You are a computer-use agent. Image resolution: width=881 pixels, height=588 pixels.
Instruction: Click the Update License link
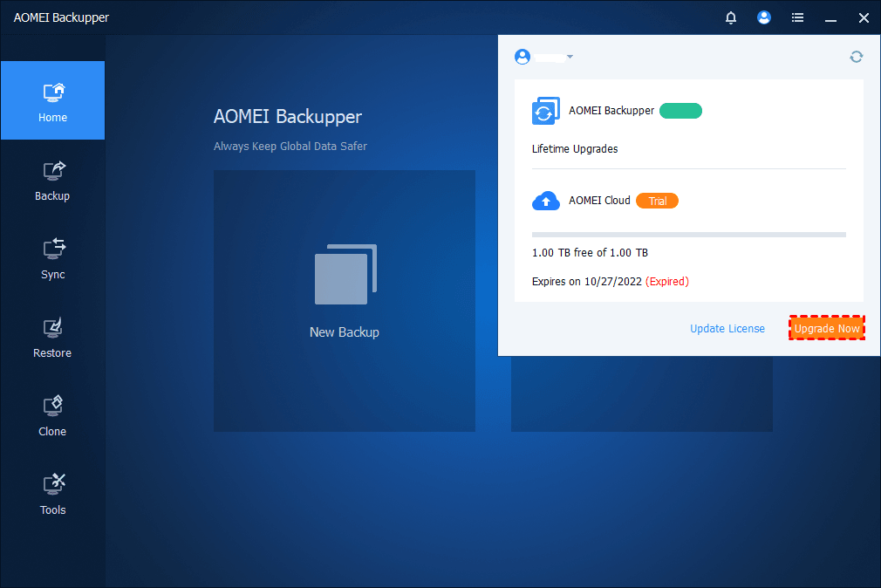pos(727,328)
